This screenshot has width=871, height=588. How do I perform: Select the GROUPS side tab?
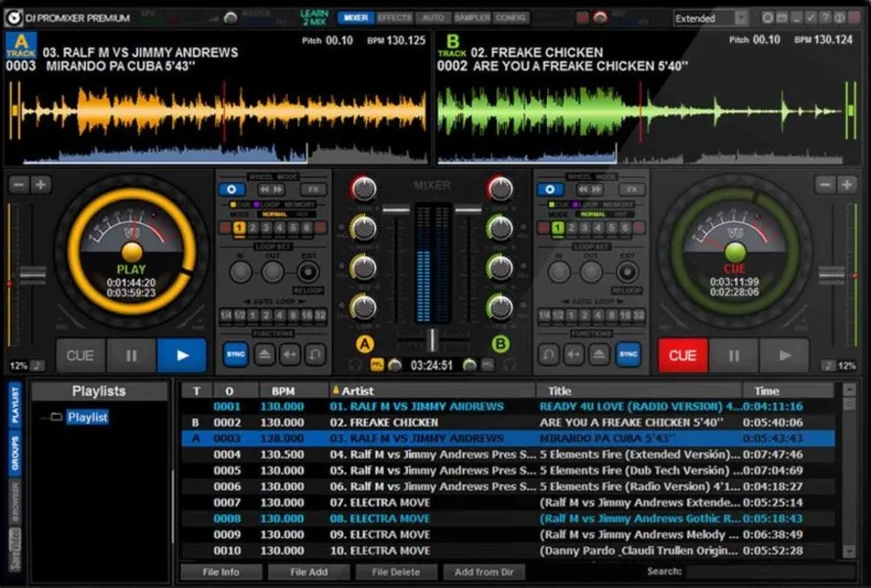pyautogui.click(x=15, y=453)
